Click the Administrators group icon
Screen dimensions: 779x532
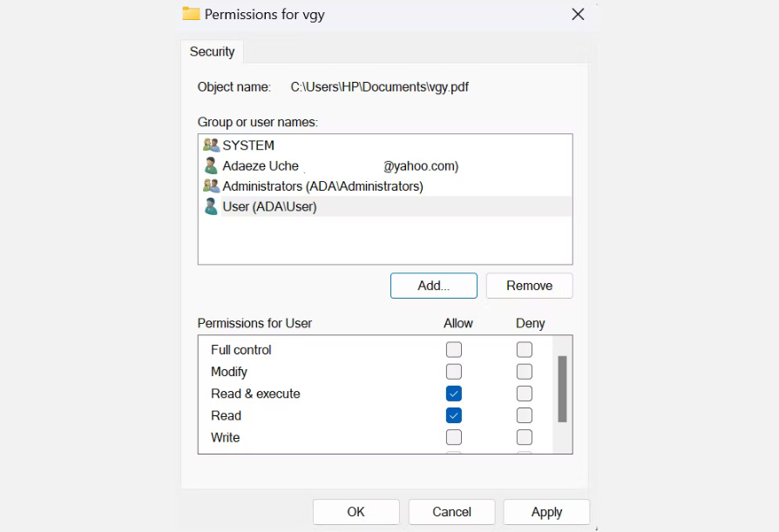click(211, 186)
